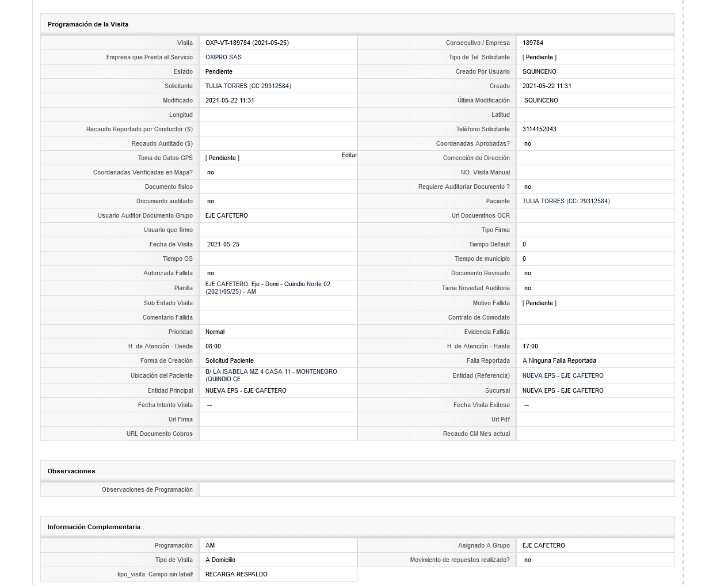This screenshot has width=728, height=585.
Task: Click the phone number 3114152043
Action: 539,129
